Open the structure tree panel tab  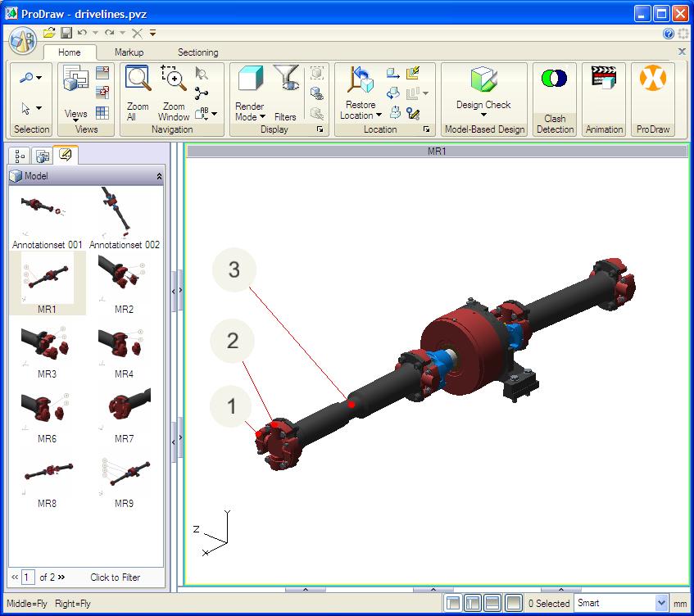tap(20, 155)
